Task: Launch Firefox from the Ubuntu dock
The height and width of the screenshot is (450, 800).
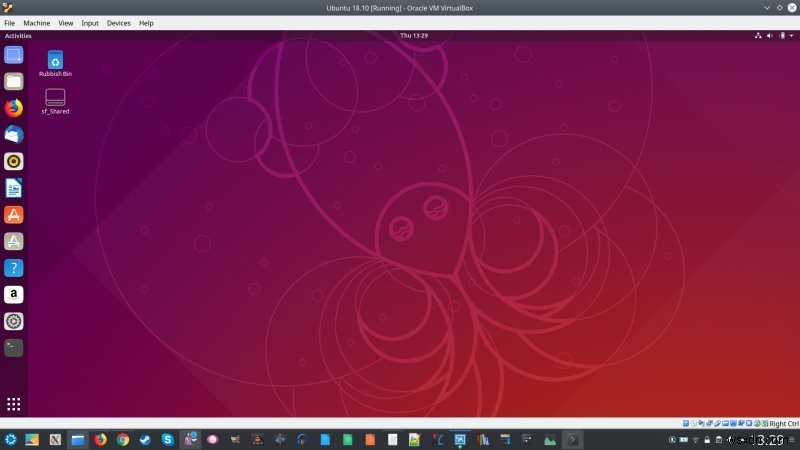Action: click(x=14, y=108)
